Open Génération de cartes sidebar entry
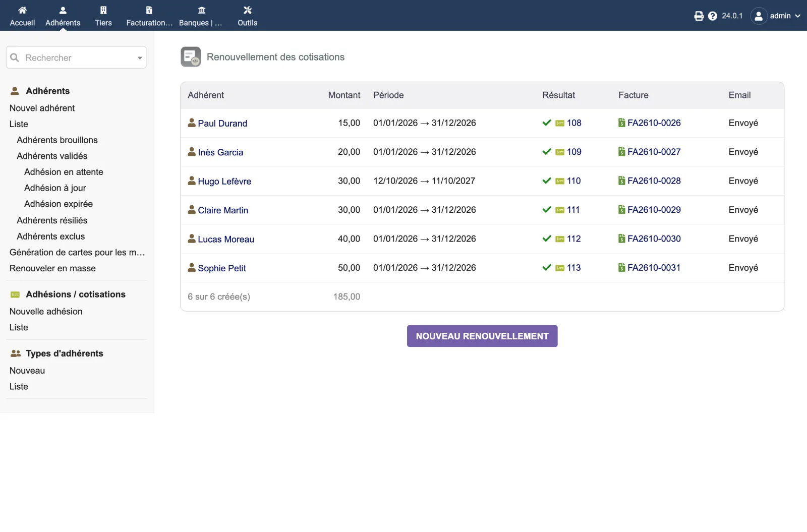Viewport: 807px width, 532px height. (77, 252)
